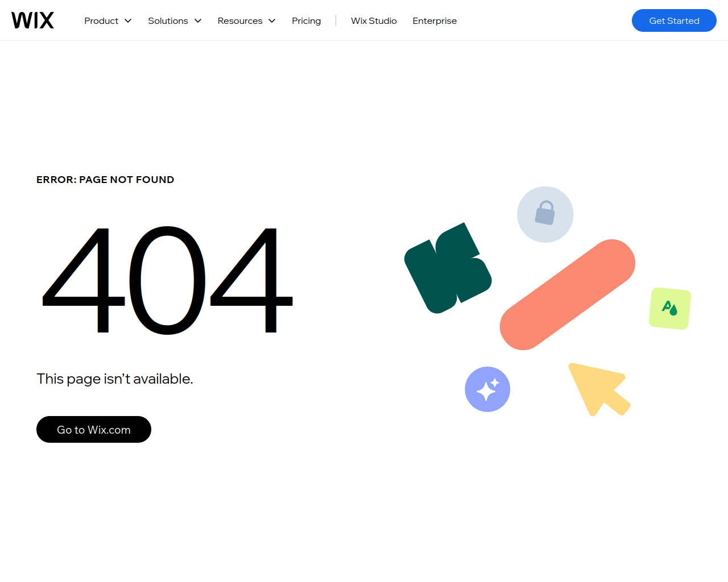728x582 pixels.
Task: Open the Resources menu
Action: point(240,20)
